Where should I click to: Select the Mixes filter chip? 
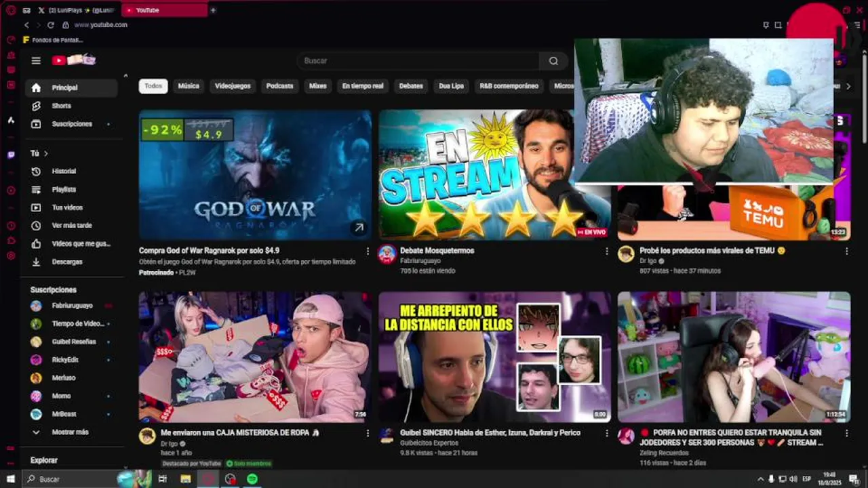coord(317,86)
